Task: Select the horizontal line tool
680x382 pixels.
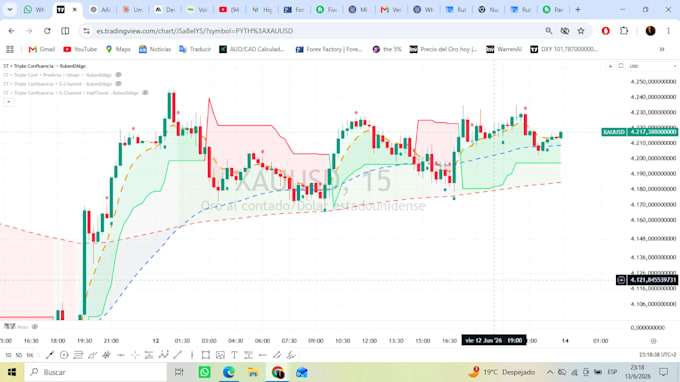Action: (262, 355)
